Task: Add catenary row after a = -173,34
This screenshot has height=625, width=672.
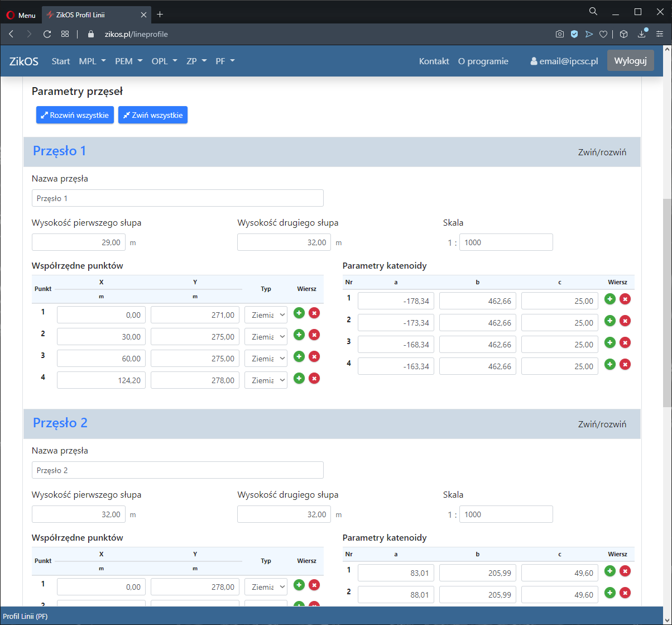Action: pos(610,321)
